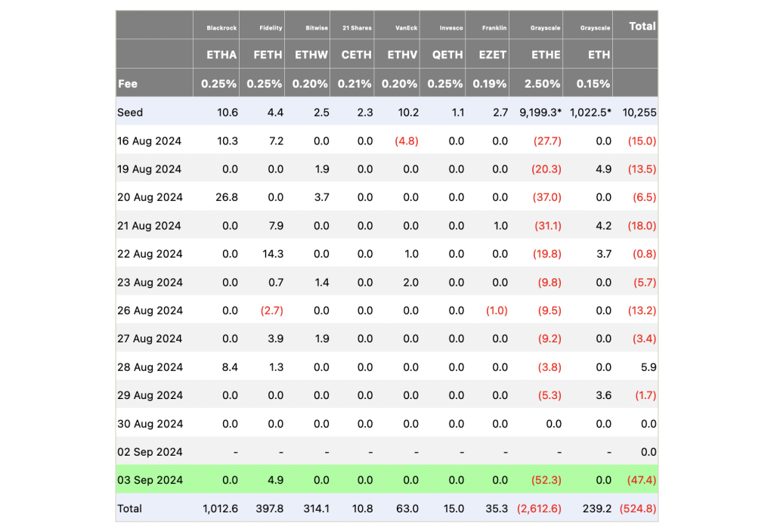Select the Seed row label
Screen dimensions: 774x532
tap(130, 113)
